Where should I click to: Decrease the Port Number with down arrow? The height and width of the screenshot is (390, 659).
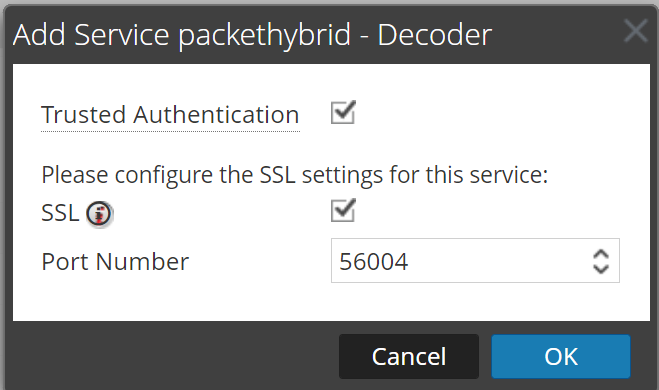(601, 269)
